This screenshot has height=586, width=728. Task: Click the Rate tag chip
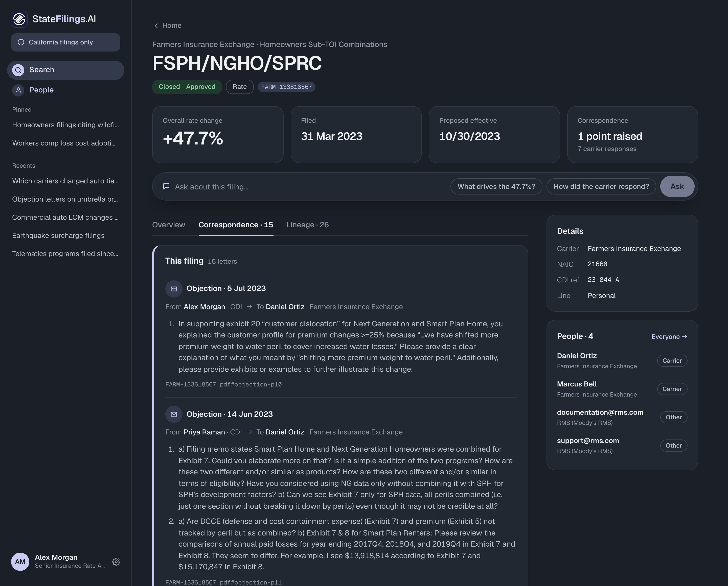(240, 87)
